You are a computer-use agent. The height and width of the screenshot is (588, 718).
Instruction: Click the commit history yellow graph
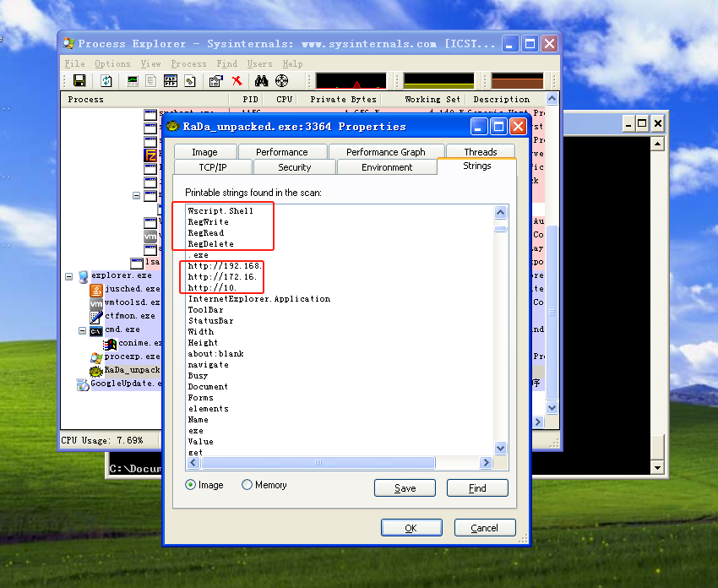(x=438, y=80)
